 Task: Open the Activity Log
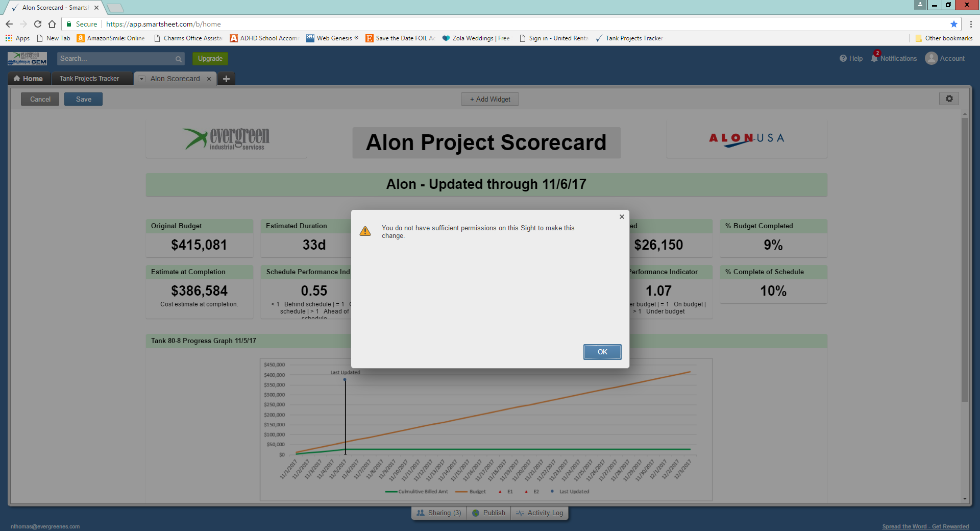pyautogui.click(x=540, y=513)
